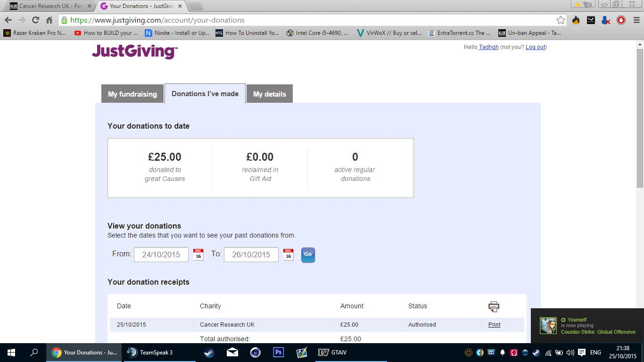Open a new browser tab
The height and width of the screenshot is (362, 644).
(x=196, y=6)
